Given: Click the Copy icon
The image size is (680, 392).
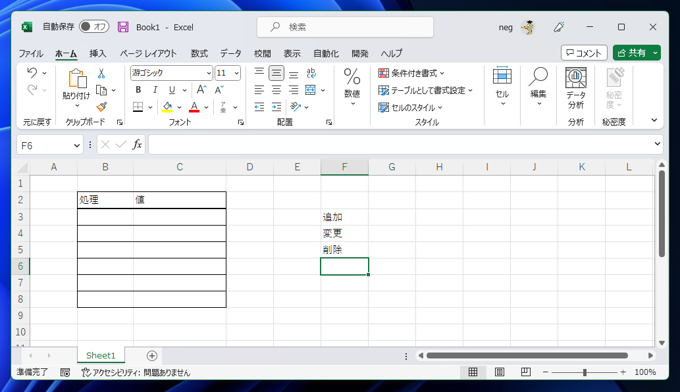Looking at the screenshot, I should pos(101,90).
